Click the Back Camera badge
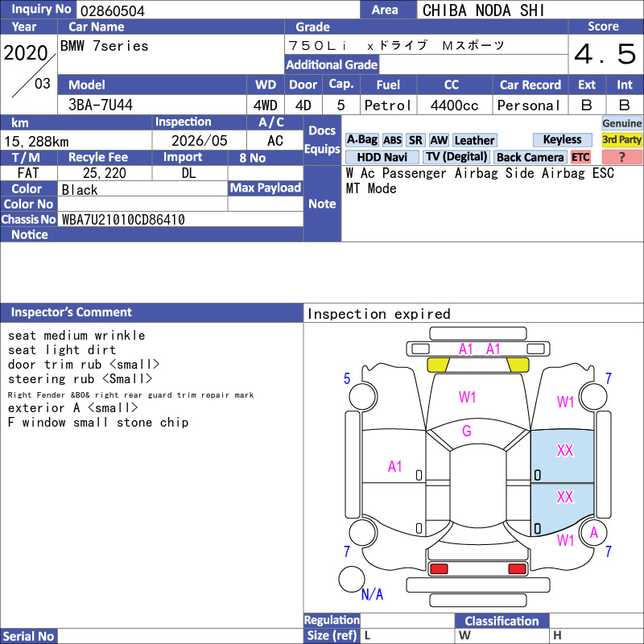The height and width of the screenshot is (644, 644). (530, 157)
